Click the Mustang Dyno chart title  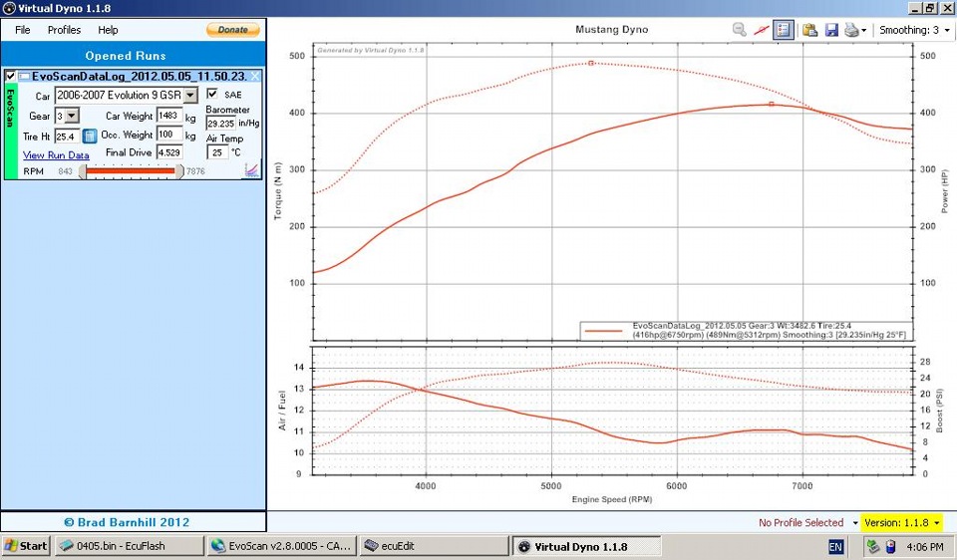(x=611, y=29)
